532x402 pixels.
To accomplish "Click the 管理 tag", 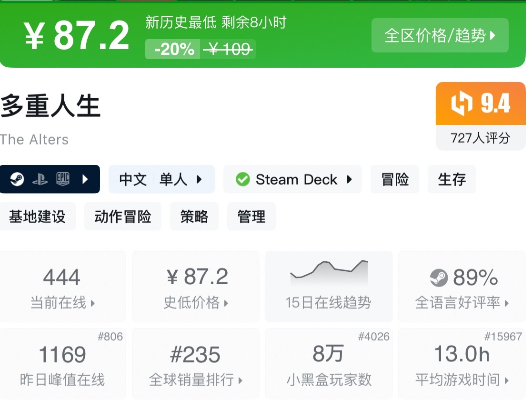I will pos(251,217).
